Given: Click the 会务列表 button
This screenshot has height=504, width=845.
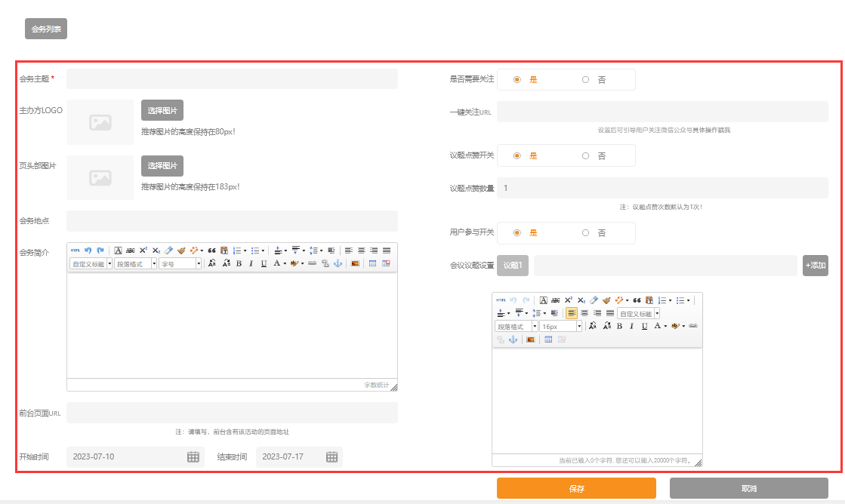Looking at the screenshot, I should point(46,29).
